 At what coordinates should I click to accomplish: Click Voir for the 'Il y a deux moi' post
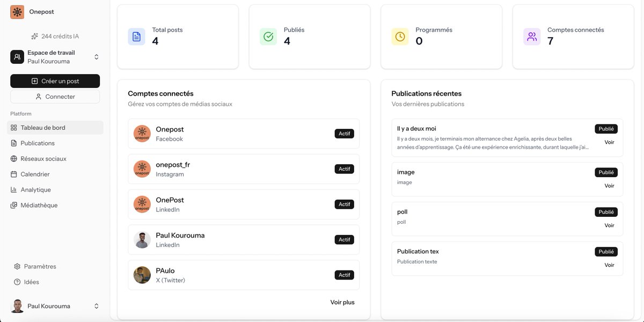(609, 143)
